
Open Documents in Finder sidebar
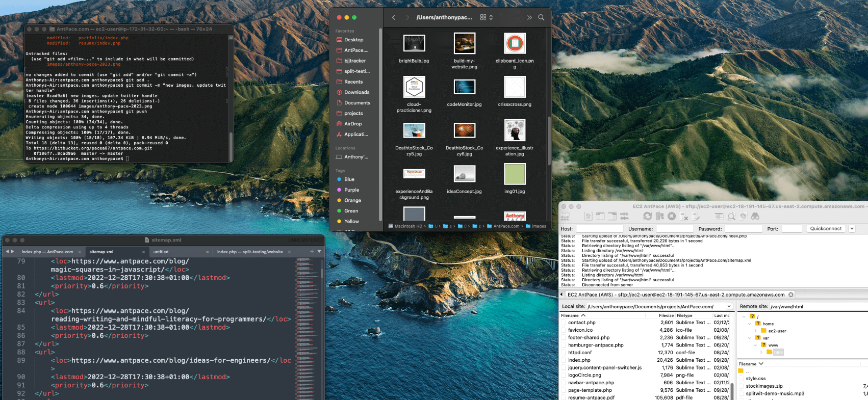[x=357, y=103]
